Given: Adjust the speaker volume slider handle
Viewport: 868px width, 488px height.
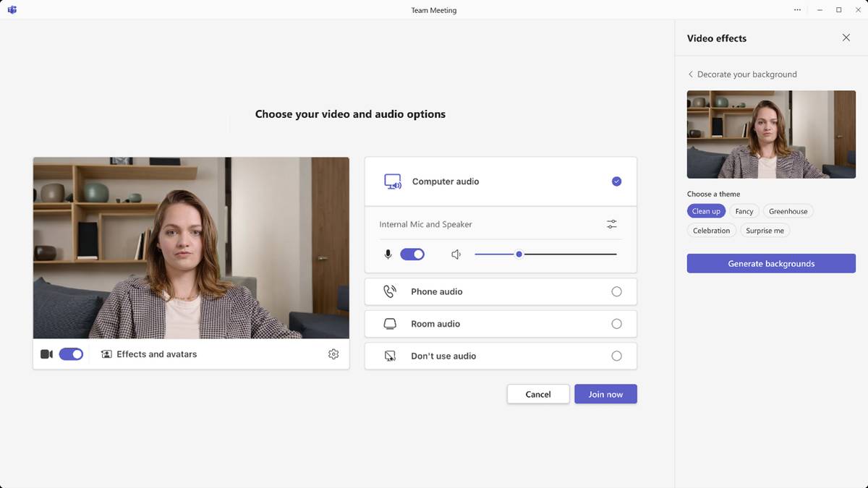Looking at the screenshot, I should point(519,254).
